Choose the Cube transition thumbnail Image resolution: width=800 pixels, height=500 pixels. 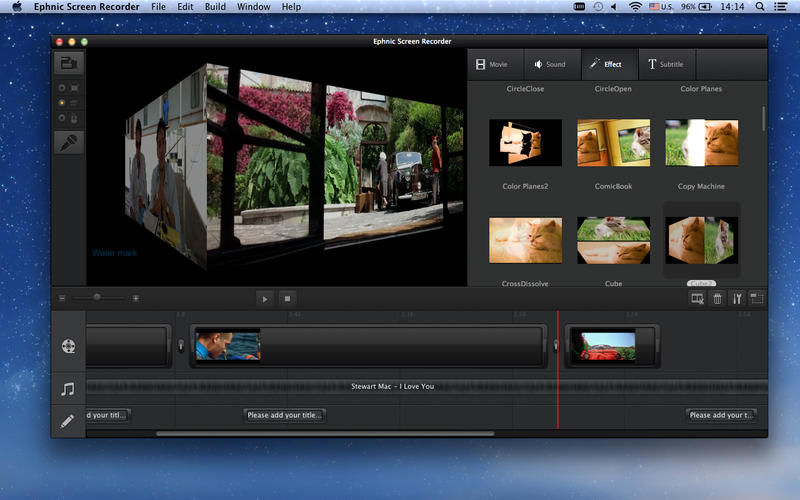(x=614, y=240)
